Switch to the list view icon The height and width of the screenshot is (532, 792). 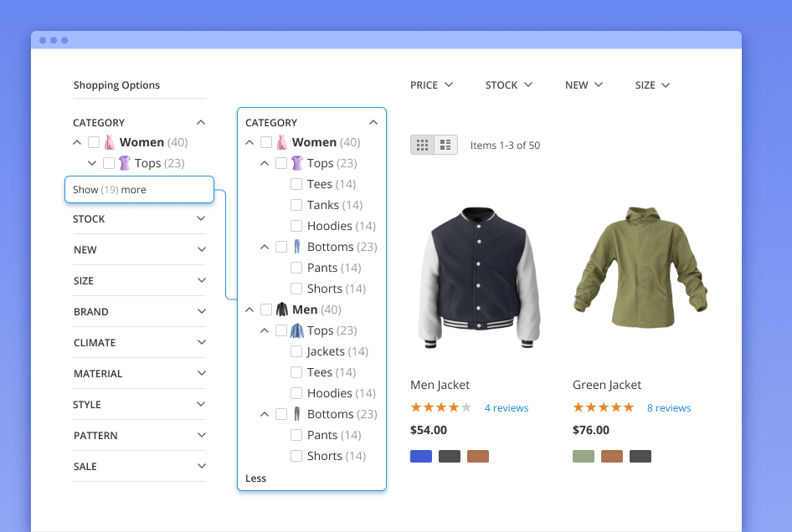point(445,144)
